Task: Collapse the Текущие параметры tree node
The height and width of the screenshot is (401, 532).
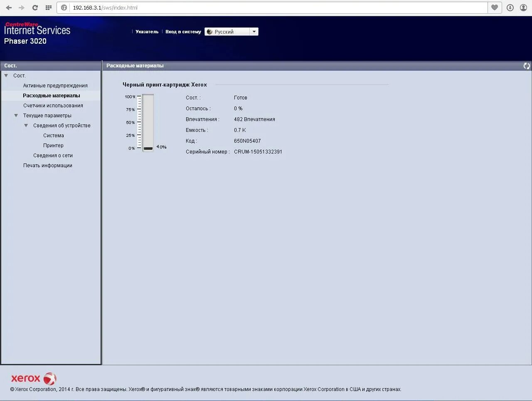Action: (x=16, y=116)
